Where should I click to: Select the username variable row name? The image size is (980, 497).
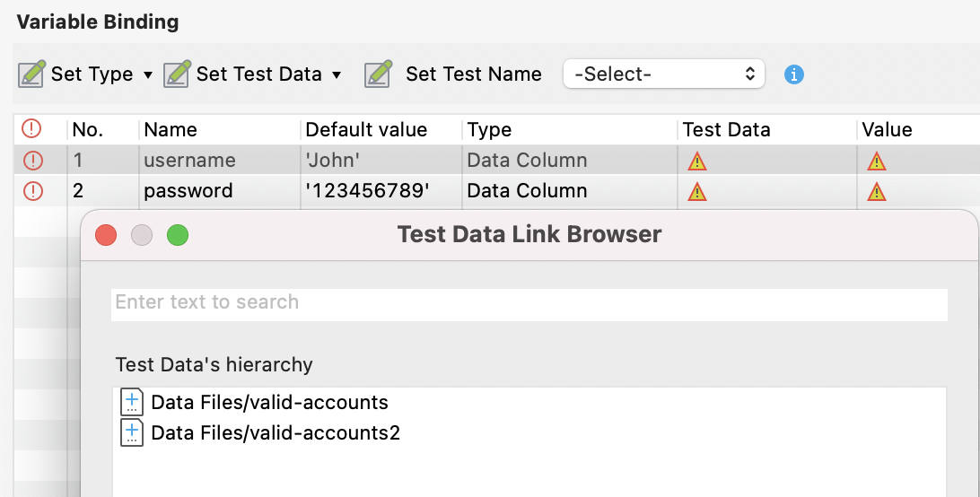[x=189, y=161]
